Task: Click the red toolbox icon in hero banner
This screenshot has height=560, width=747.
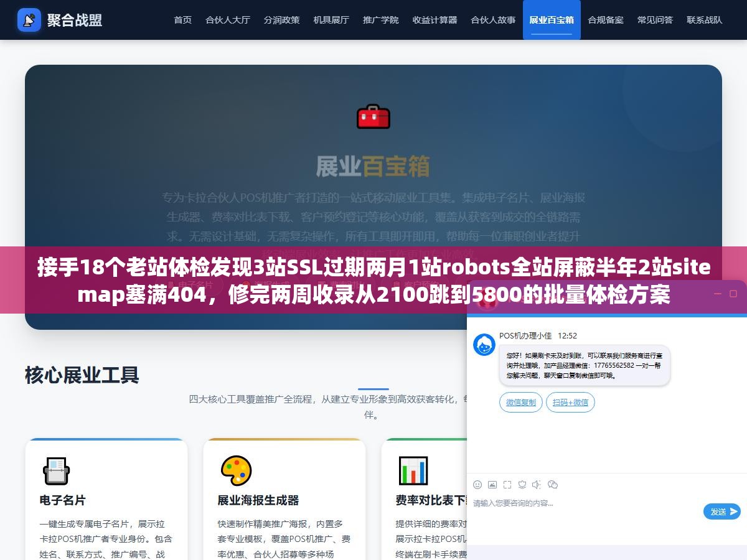Action: coord(374,117)
